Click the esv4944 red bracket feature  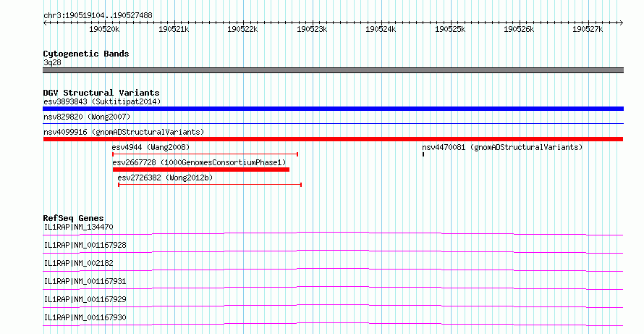tap(205, 154)
